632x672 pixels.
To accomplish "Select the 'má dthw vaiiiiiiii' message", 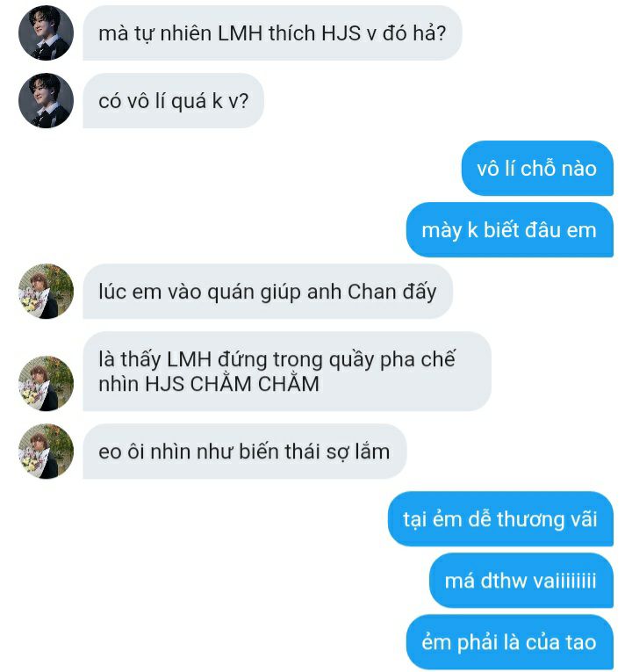I will pos(521,581).
